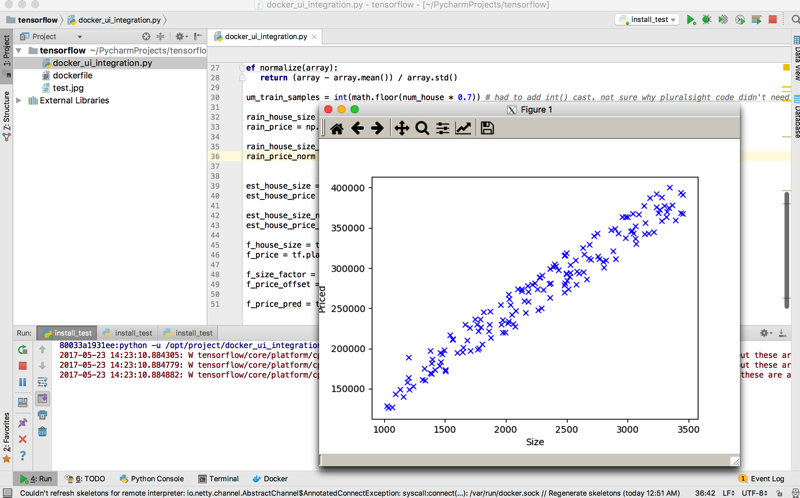This screenshot has height=498, width=800.
Task: Open Run panel settings gear dropdown
Action: click(x=765, y=333)
